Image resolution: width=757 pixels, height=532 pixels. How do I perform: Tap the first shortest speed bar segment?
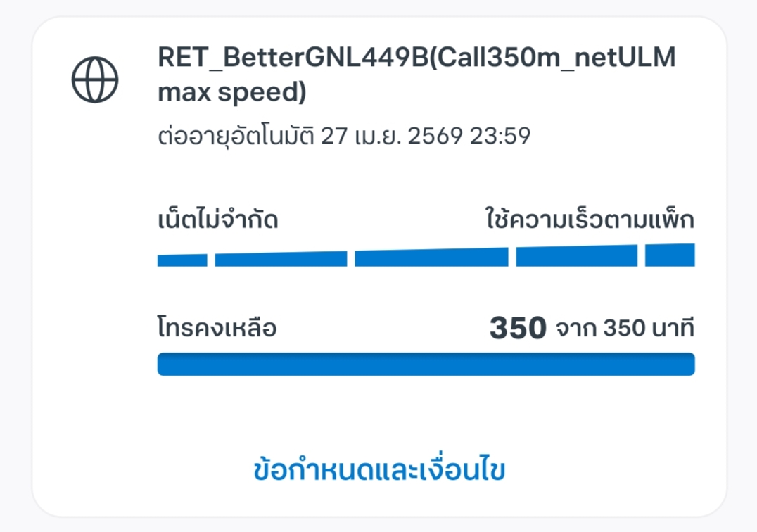click(x=182, y=260)
